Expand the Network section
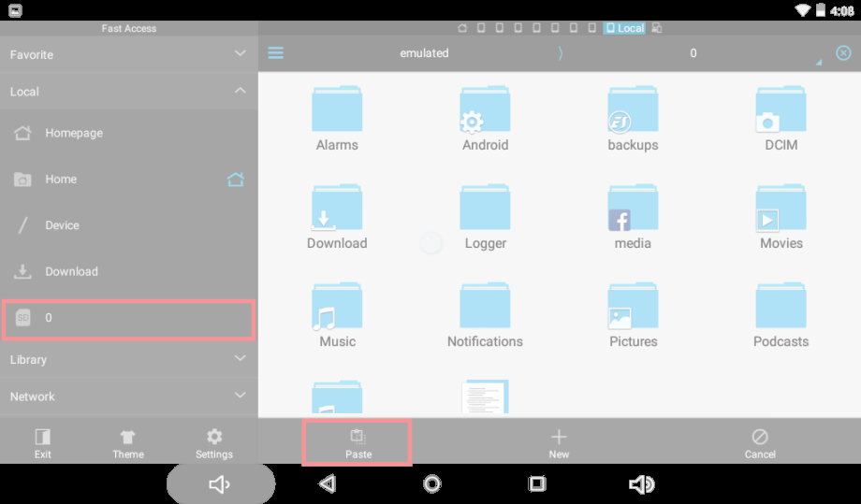This screenshot has height=504, width=861. [129, 396]
